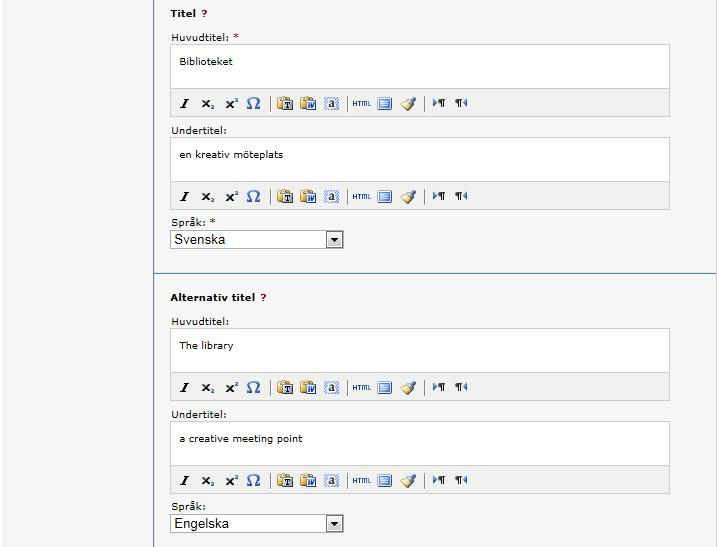Paste as plain text in 'a creative meeting point' editor
Screen dimensions: 717x547
(285, 481)
